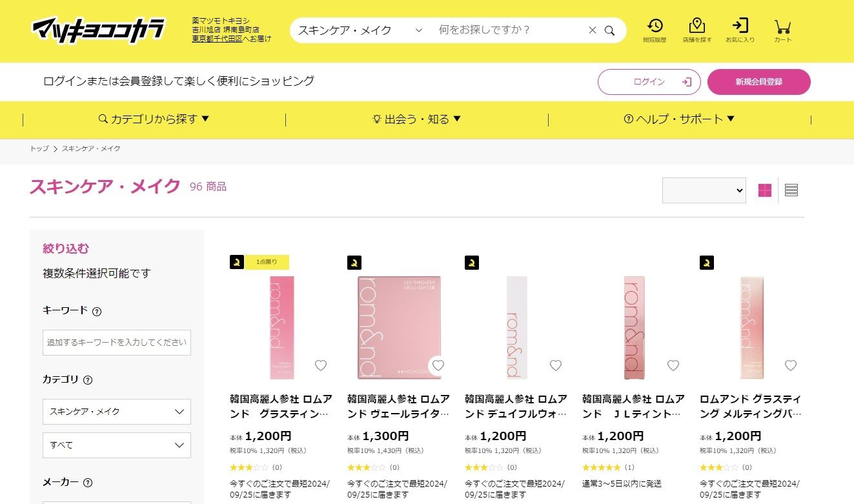Open the sort order dropdown
This screenshot has width=854, height=504.
tap(704, 190)
